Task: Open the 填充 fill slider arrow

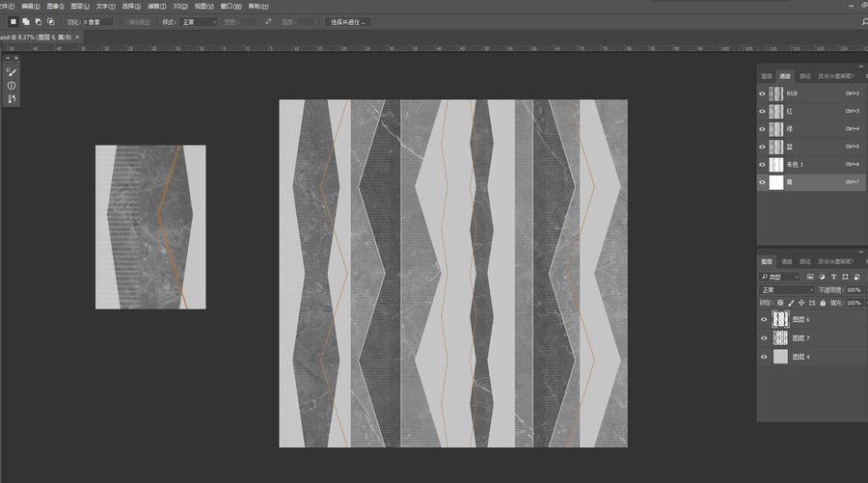Action: pos(865,303)
